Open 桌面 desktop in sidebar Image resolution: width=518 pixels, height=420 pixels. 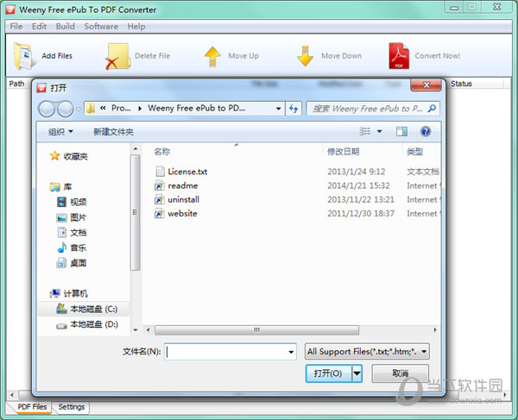point(72,263)
